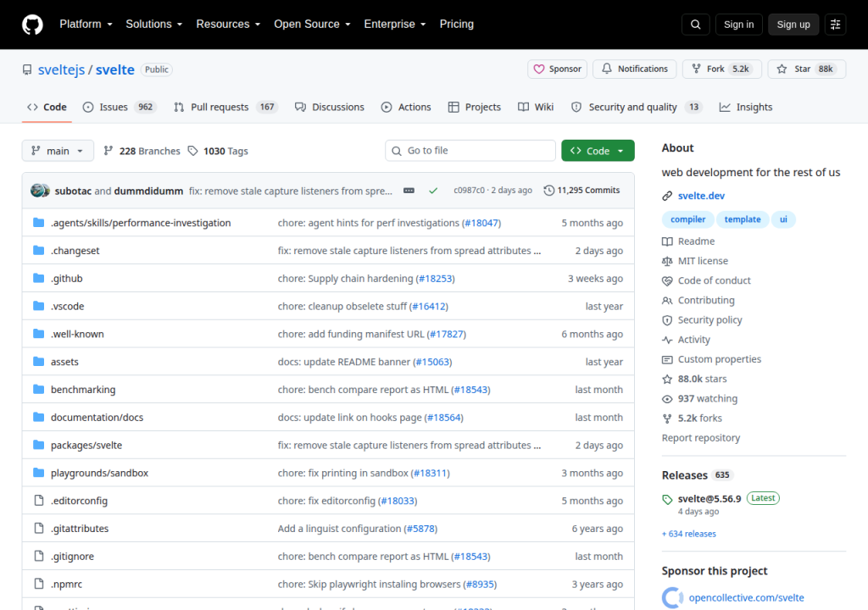Open the documentation/docs folder
Viewport: 868px width, 610px height.
coord(97,418)
